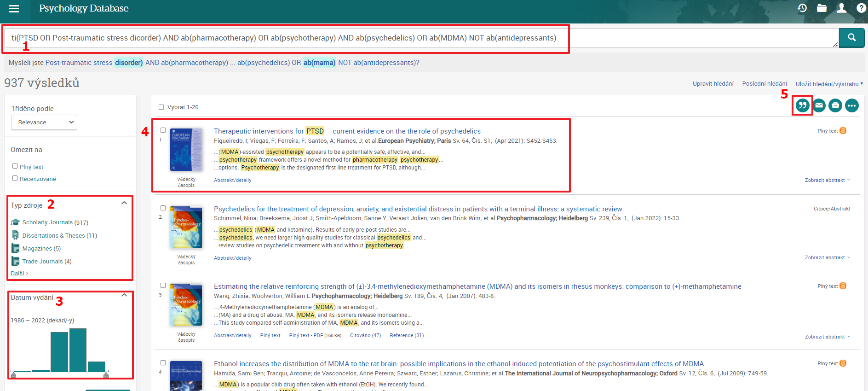Screen dimensions: 868x391
Task: Click the magnifier search button
Action: (851, 38)
